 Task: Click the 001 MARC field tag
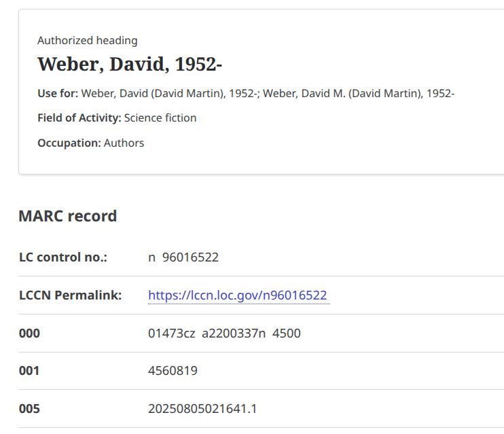click(29, 371)
